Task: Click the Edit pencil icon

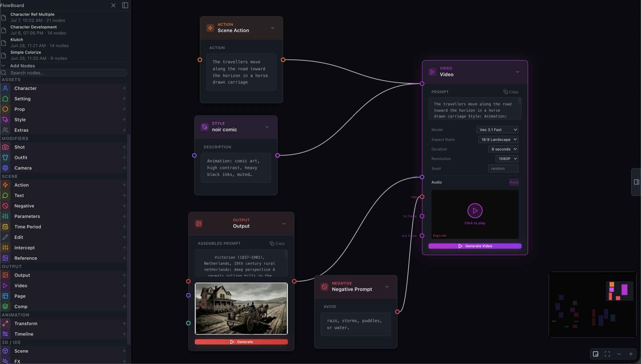Action: (x=5, y=237)
